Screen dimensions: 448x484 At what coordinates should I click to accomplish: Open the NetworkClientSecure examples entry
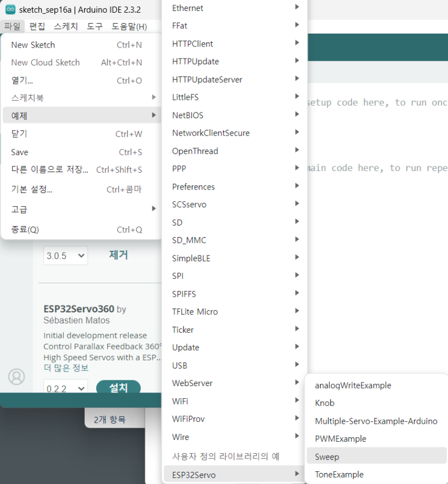tap(235, 133)
